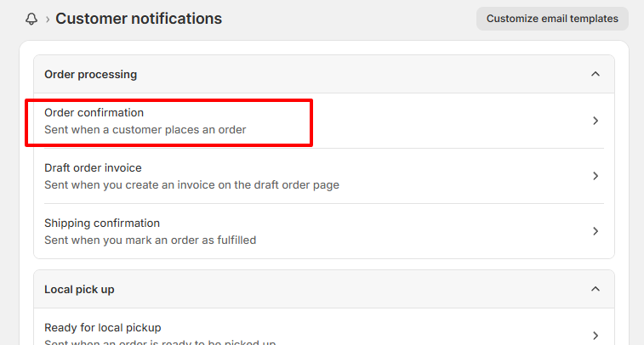Image resolution: width=644 pixels, height=345 pixels.
Task: Click the breadcrumb separator arrow beside bell
Action: tap(48, 20)
